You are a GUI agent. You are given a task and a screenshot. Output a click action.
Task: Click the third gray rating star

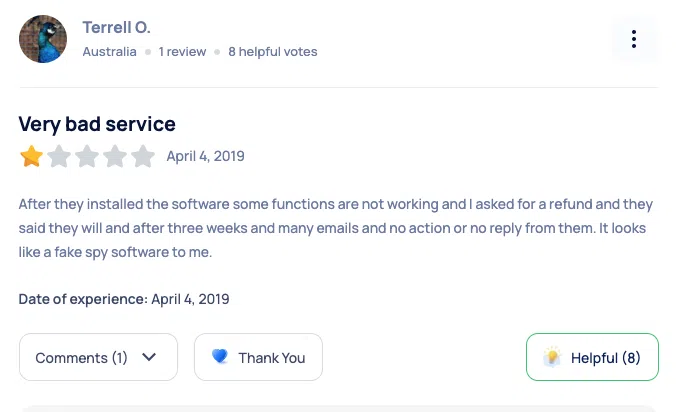[87, 156]
